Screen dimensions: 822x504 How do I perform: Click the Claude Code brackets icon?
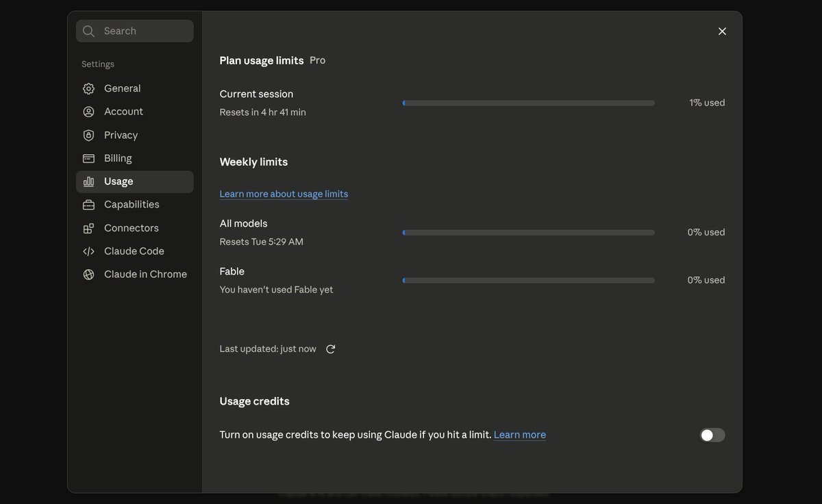pyautogui.click(x=88, y=251)
